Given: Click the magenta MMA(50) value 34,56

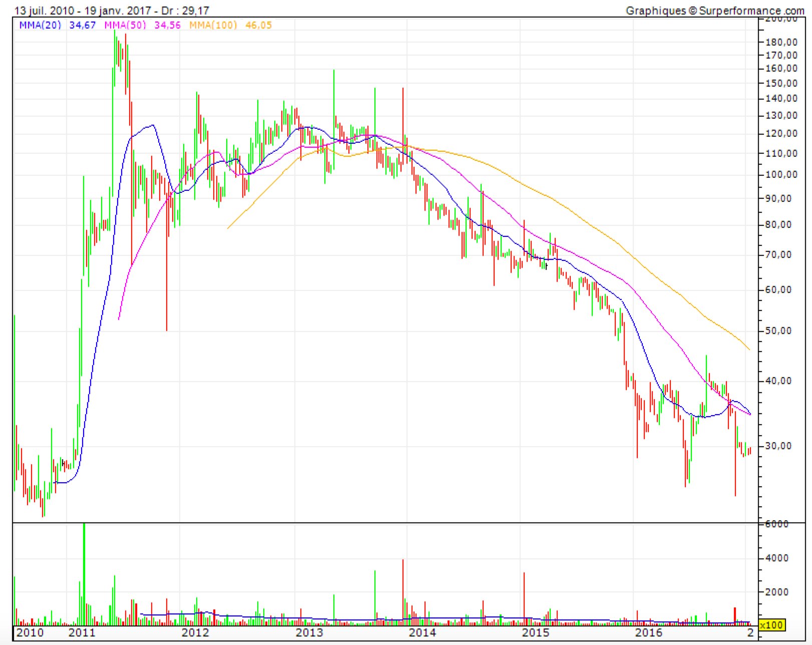Looking at the screenshot, I should [x=167, y=25].
